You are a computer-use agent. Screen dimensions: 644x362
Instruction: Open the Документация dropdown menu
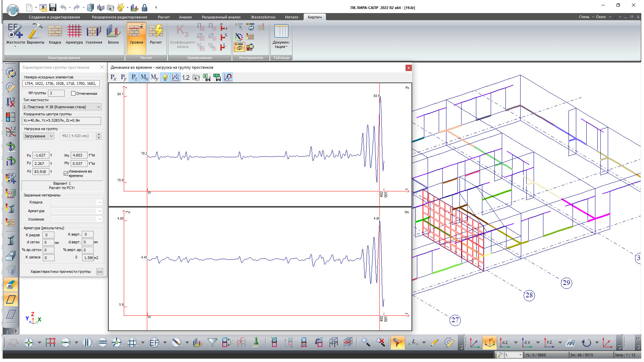[x=281, y=37]
